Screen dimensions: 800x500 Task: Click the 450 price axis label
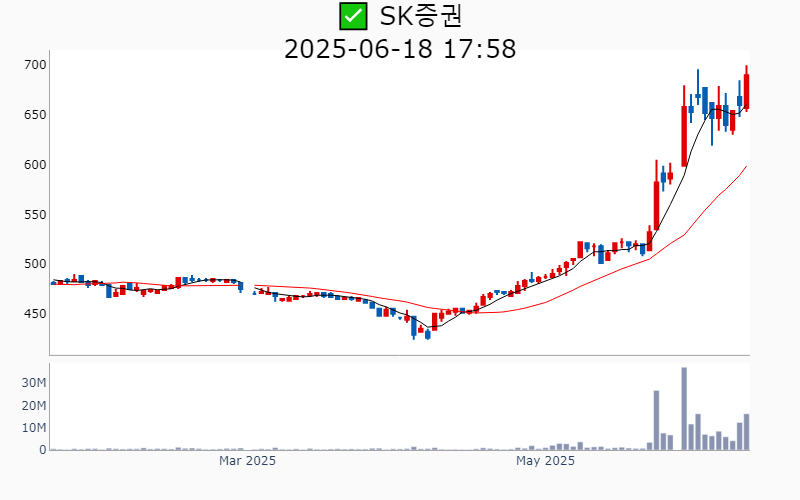35,314
